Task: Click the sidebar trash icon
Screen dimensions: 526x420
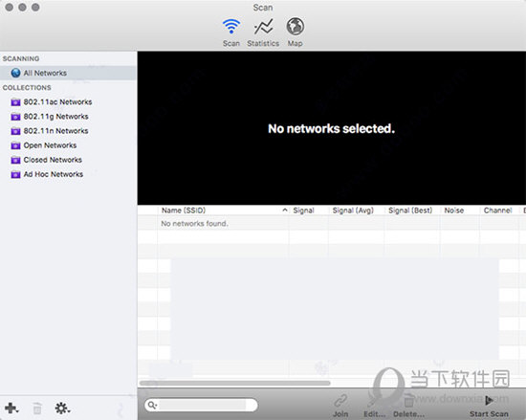Action: [x=37, y=409]
